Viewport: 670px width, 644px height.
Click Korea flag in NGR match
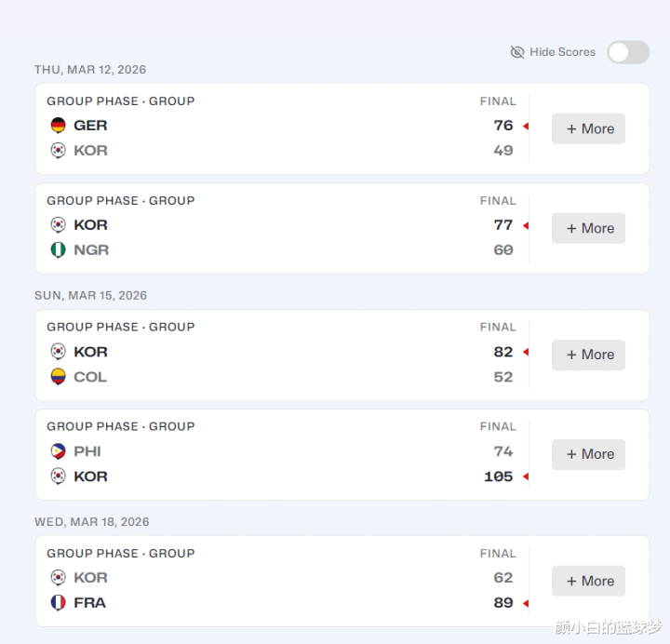coord(58,225)
